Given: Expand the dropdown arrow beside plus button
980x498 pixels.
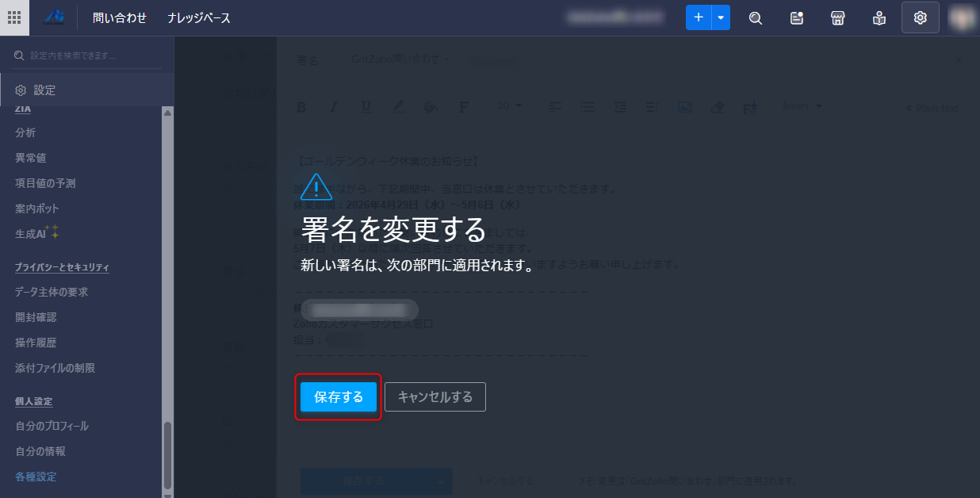Looking at the screenshot, I should coord(721,17).
